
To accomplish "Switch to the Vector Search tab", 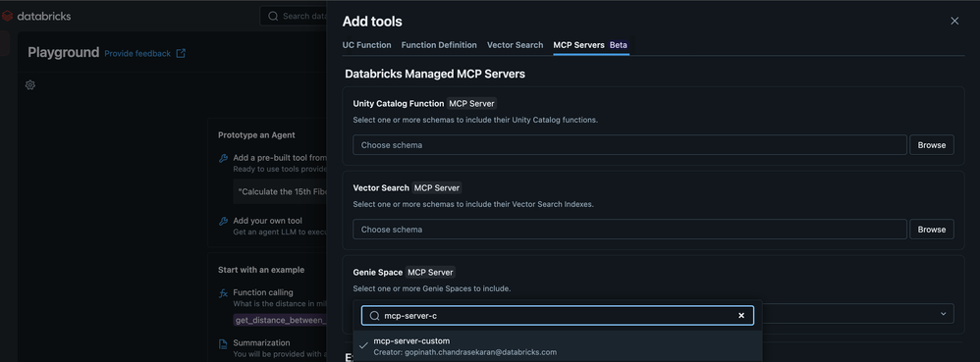I will pyautogui.click(x=515, y=45).
